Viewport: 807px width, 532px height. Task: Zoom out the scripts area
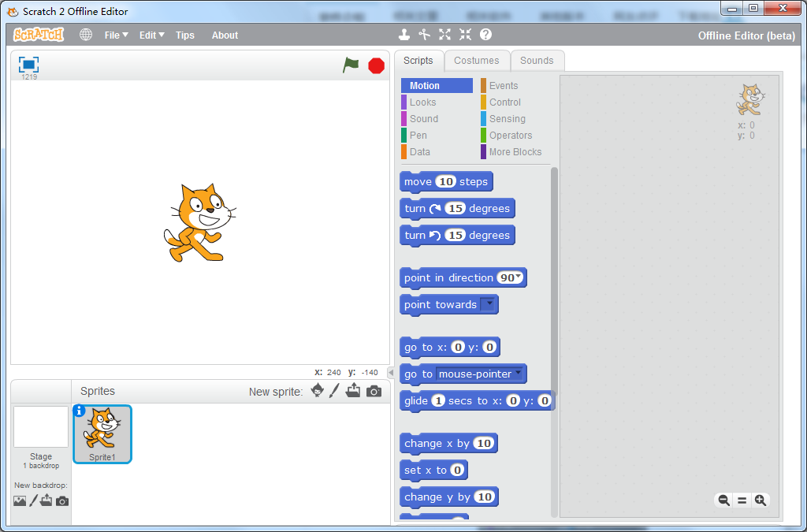[723, 500]
